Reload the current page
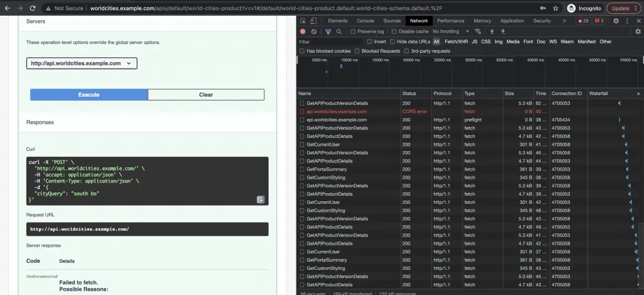 point(33,8)
